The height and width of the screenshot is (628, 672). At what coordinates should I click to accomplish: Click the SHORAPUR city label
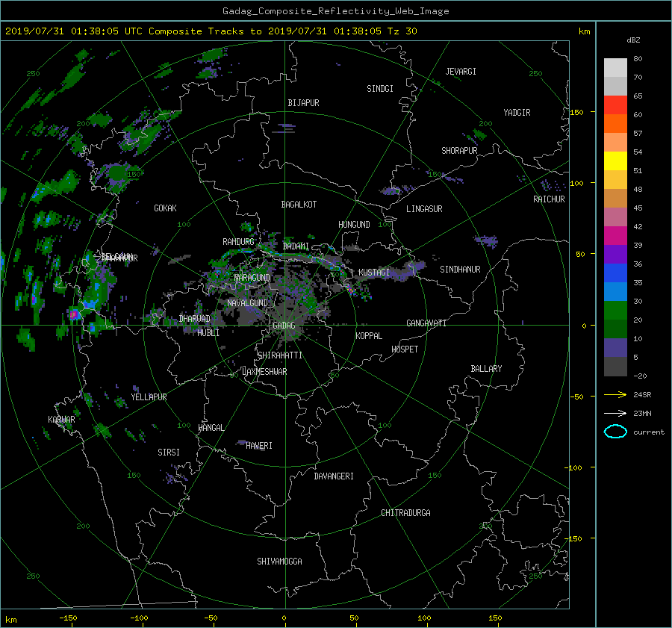[459, 151]
